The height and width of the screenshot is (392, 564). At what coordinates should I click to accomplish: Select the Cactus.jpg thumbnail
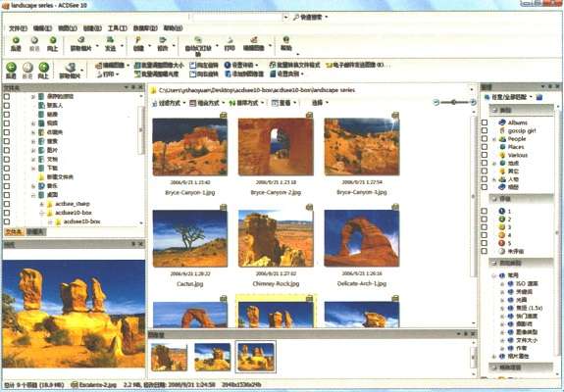tap(190, 238)
